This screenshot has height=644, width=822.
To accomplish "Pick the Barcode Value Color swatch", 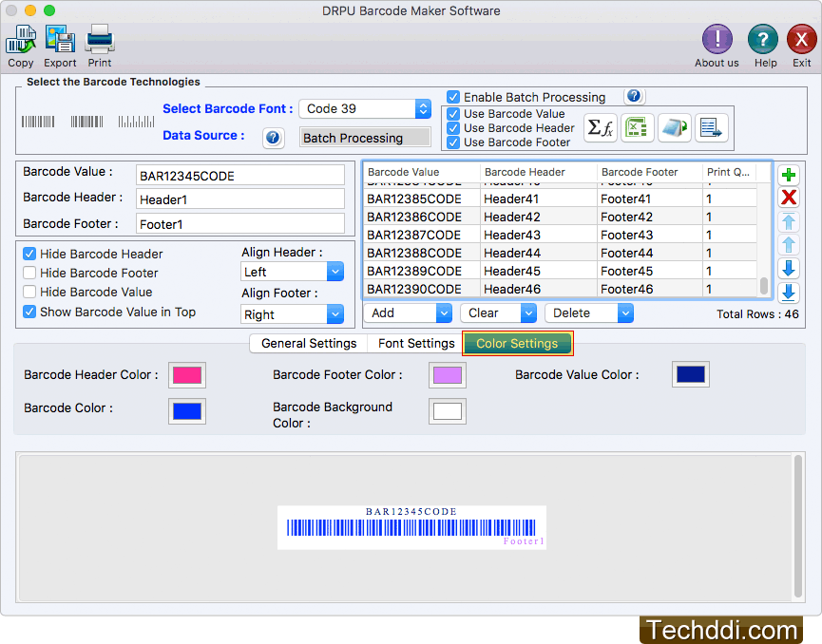I will point(691,374).
